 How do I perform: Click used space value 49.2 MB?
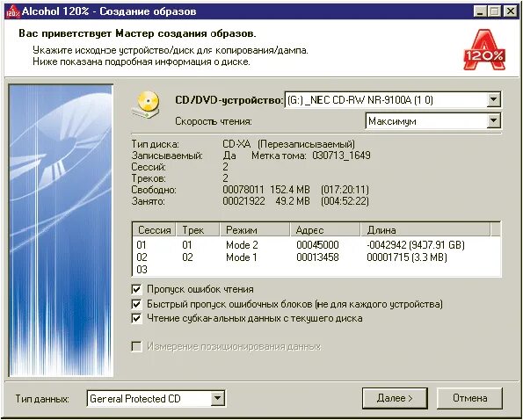[x=293, y=201]
